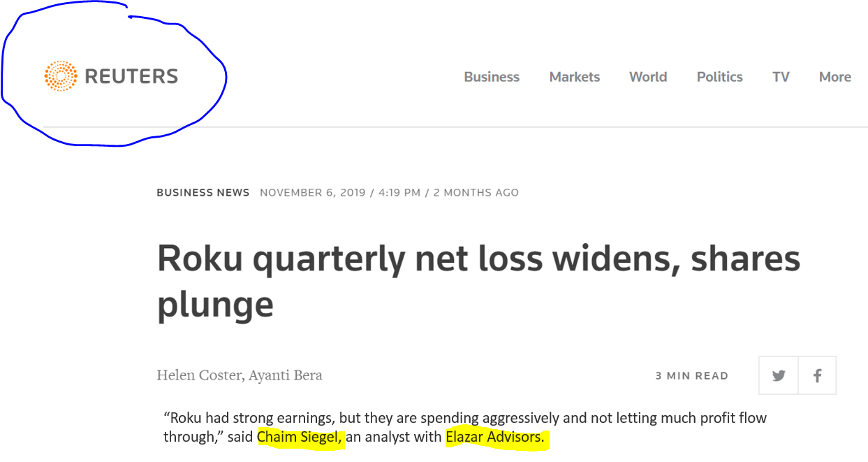The image size is (868, 462).
Task: Select the TV menu item
Action: (781, 77)
